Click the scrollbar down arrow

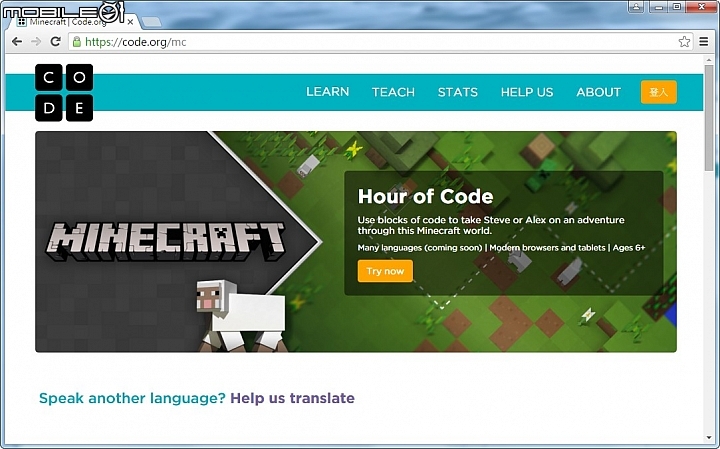pyautogui.click(x=709, y=438)
